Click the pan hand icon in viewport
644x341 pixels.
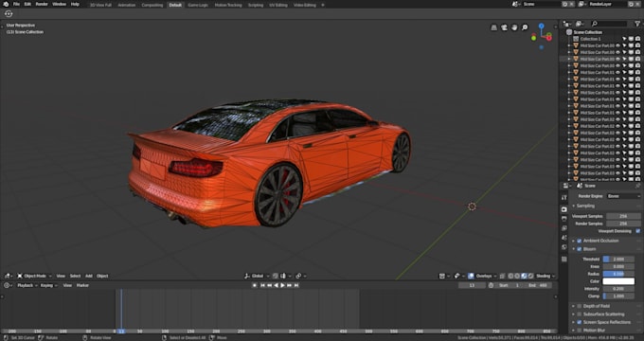514,27
